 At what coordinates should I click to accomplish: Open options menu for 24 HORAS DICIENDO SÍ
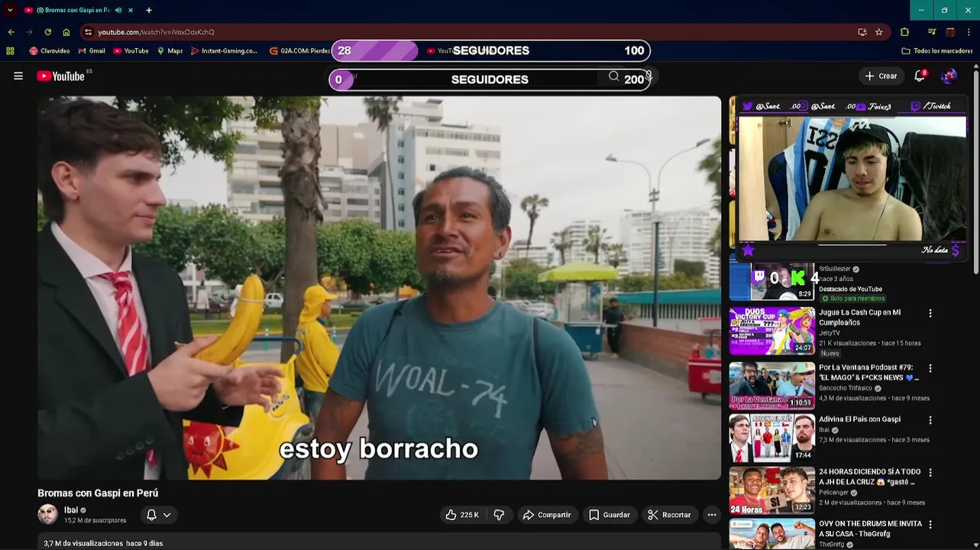[x=930, y=472]
